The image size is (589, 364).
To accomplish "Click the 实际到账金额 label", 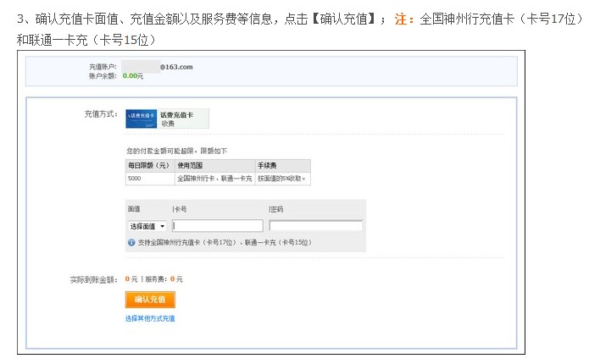I will (x=94, y=279).
